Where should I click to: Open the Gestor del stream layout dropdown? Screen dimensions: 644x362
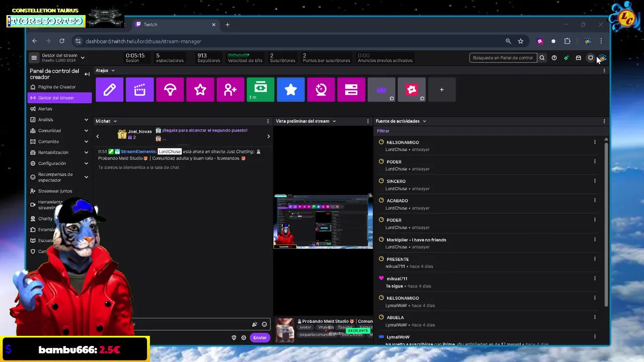[x=83, y=58]
